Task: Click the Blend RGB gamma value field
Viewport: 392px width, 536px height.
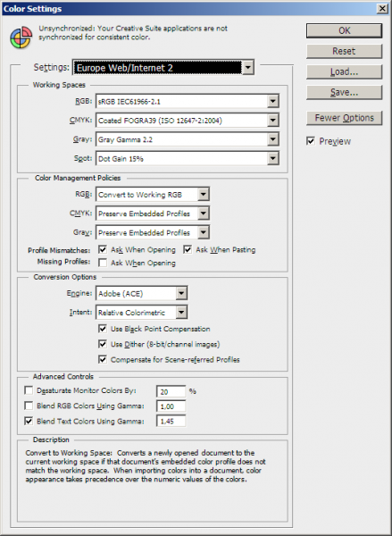Action: pos(171,406)
